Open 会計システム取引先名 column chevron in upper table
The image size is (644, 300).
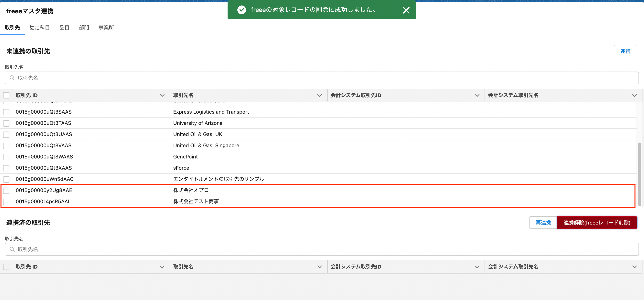[634, 95]
